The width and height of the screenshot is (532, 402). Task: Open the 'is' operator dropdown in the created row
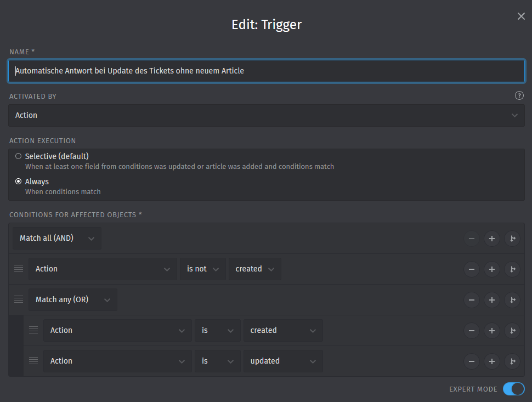click(218, 330)
